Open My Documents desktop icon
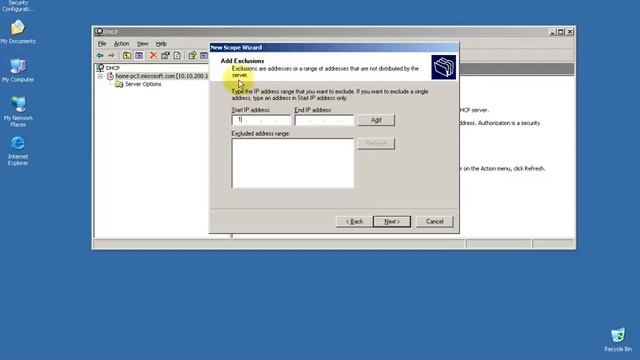This screenshot has height=360, width=640. coord(18,32)
